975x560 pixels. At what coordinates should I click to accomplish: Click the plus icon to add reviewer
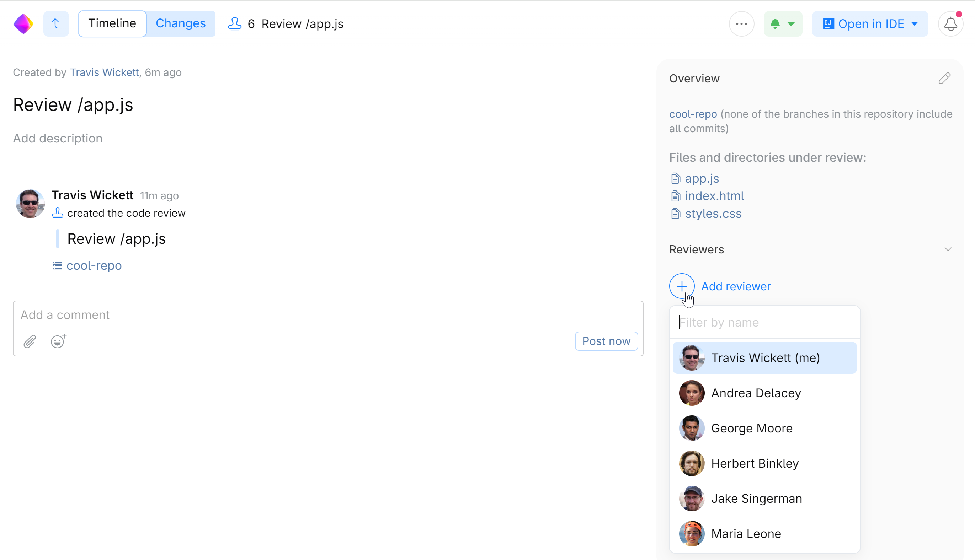point(681,286)
